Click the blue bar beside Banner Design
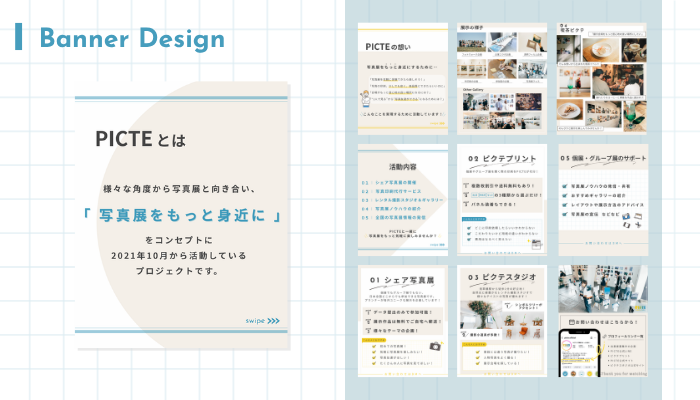This screenshot has width=700, height=400. coord(19,38)
